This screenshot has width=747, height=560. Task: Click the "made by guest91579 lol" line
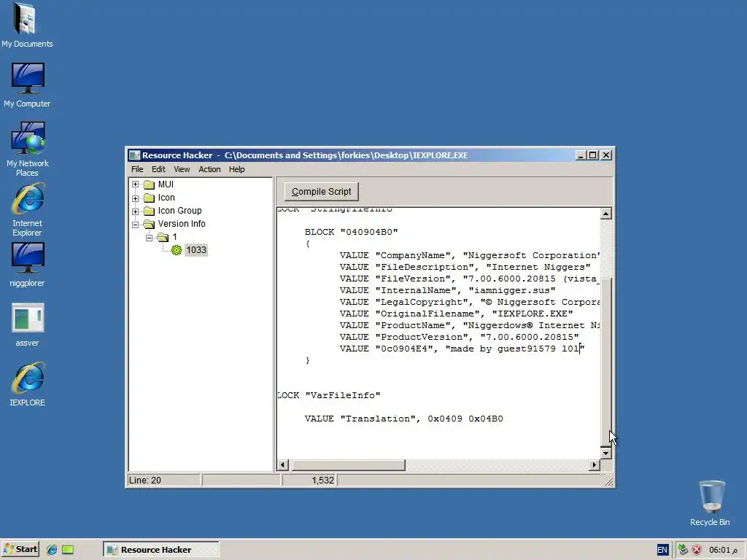pyautogui.click(x=462, y=349)
